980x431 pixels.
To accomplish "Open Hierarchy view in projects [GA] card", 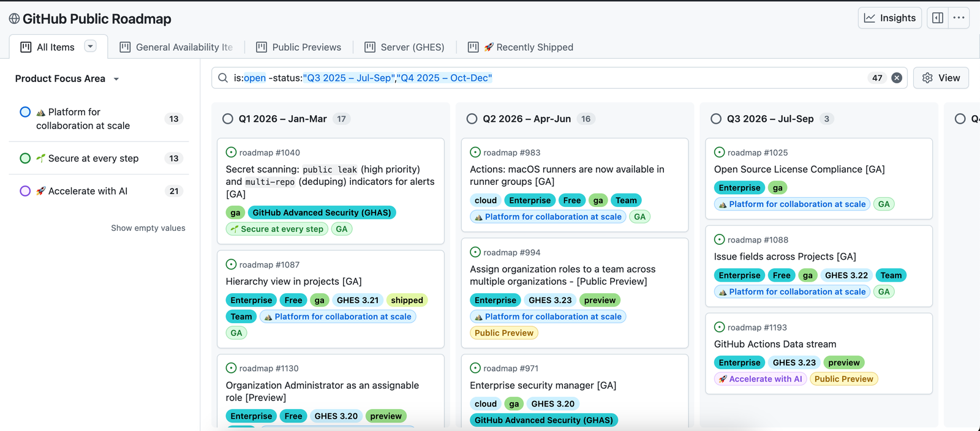I will click(x=293, y=282).
